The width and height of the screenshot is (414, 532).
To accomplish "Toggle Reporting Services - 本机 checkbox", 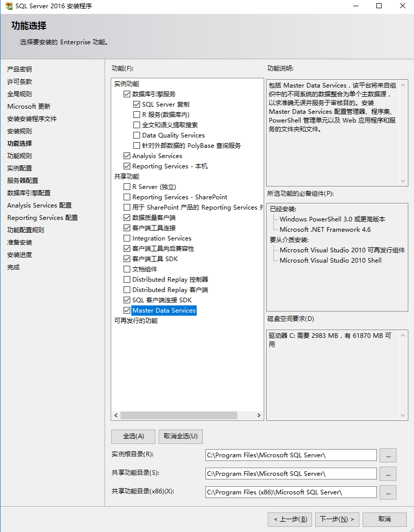I will click(x=127, y=166).
